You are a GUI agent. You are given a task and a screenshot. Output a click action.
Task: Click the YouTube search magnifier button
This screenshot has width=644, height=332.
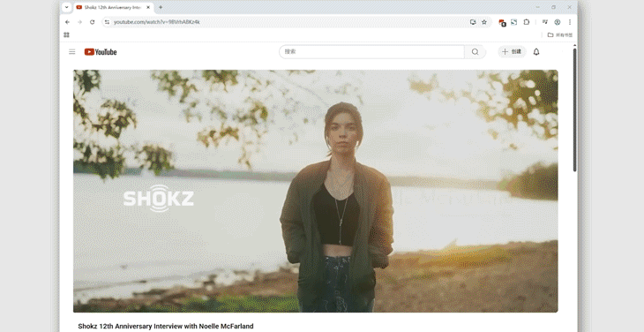pyautogui.click(x=476, y=52)
